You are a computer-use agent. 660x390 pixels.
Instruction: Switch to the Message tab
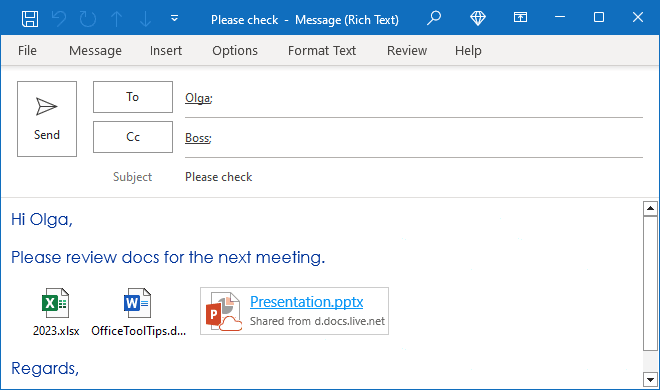(96, 50)
